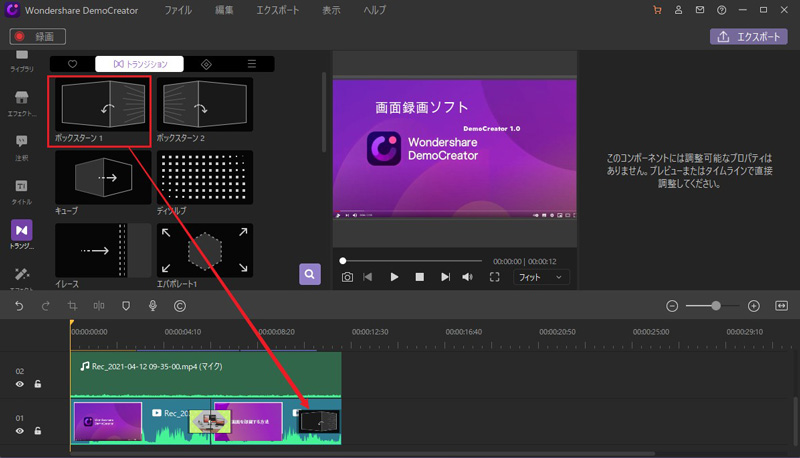Zoom out the timeline with minus

tap(672, 306)
